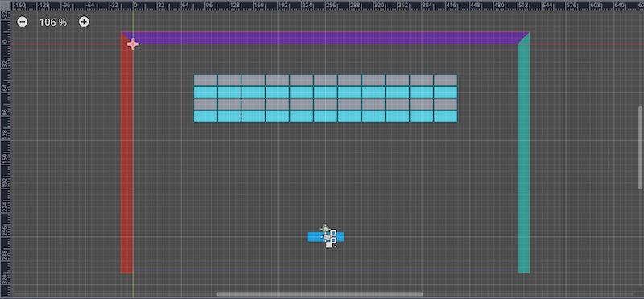Select first cyan brick in second row
Screen dimensions: 644x299
(205, 92)
